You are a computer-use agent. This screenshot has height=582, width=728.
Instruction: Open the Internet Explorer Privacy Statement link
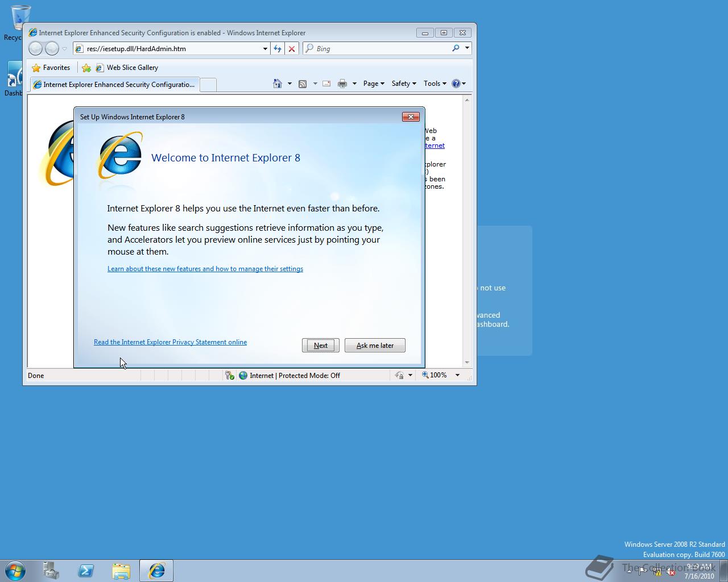170,342
